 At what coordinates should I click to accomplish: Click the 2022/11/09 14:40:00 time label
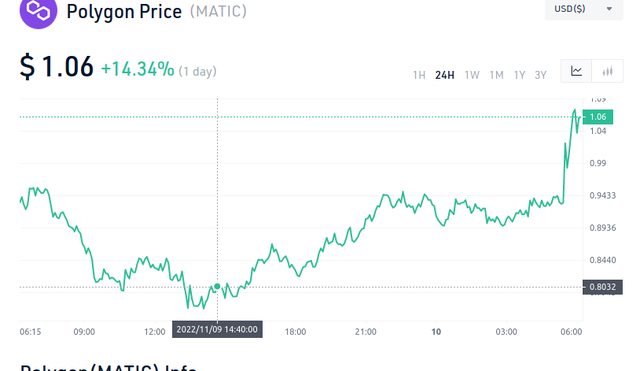217,329
